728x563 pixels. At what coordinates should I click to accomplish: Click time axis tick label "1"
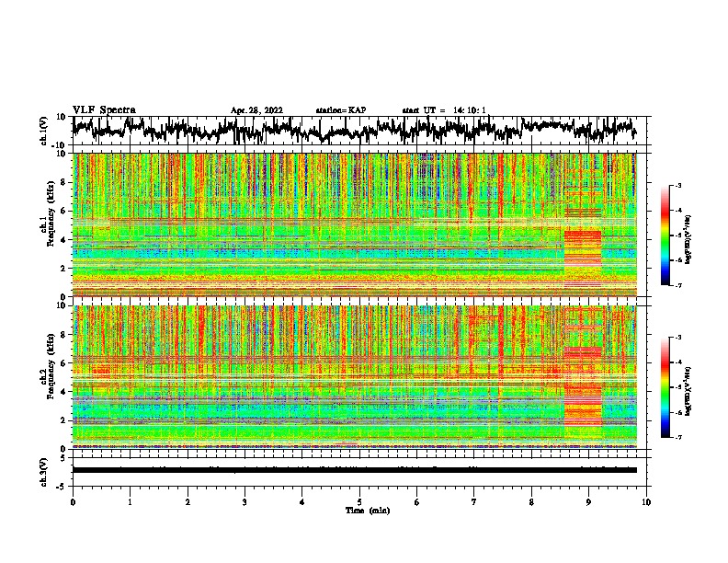(x=130, y=502)
